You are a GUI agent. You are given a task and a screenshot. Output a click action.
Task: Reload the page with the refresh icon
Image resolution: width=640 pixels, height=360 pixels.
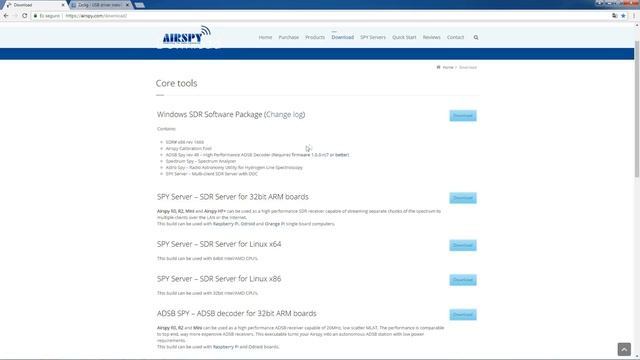point(24,16)
